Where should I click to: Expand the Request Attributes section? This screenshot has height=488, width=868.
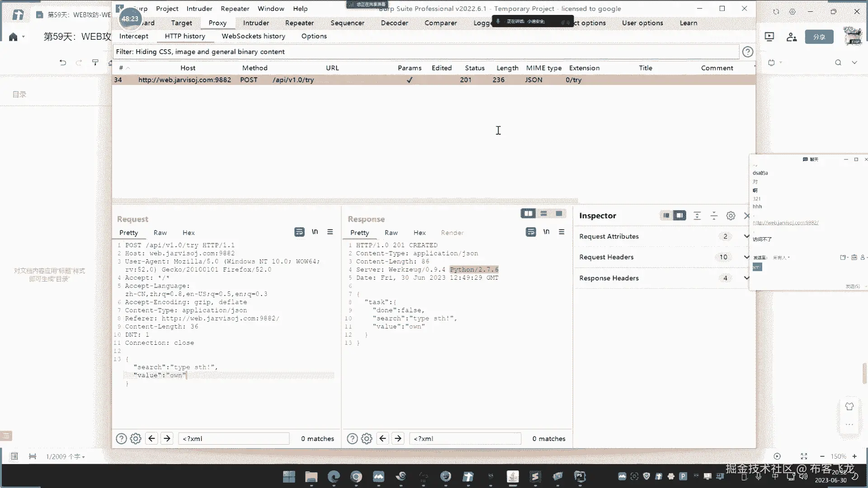click(x=746, y=236)
